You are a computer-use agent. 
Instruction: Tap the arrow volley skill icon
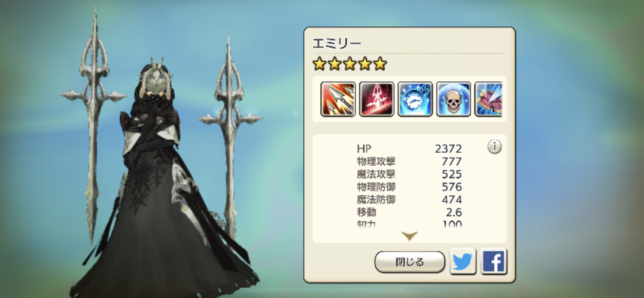(338, 99)
